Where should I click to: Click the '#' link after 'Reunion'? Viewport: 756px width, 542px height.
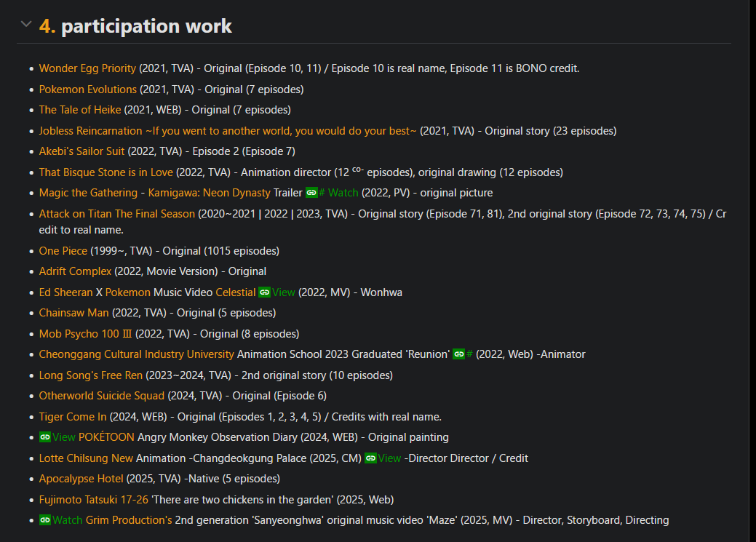coord(469,354)
